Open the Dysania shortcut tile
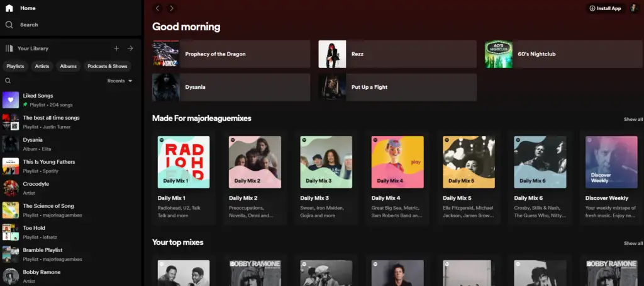The image size is (644, 286). coord(231,87)
